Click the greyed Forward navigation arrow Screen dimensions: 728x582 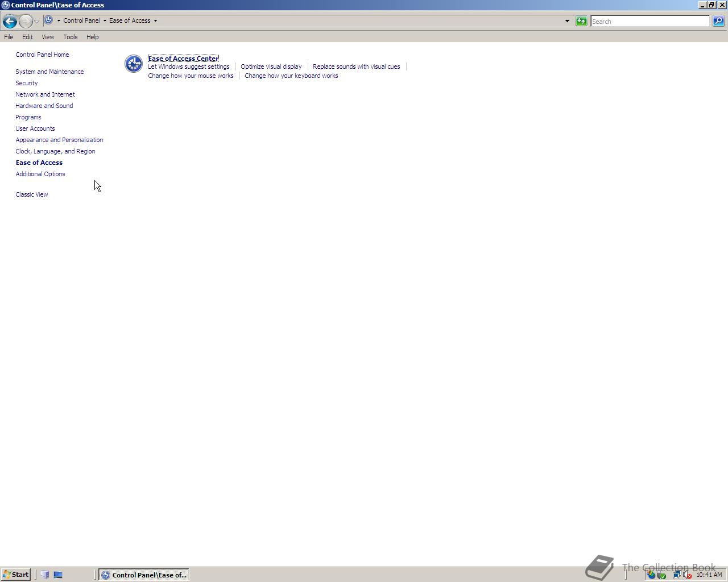(26, 22)
